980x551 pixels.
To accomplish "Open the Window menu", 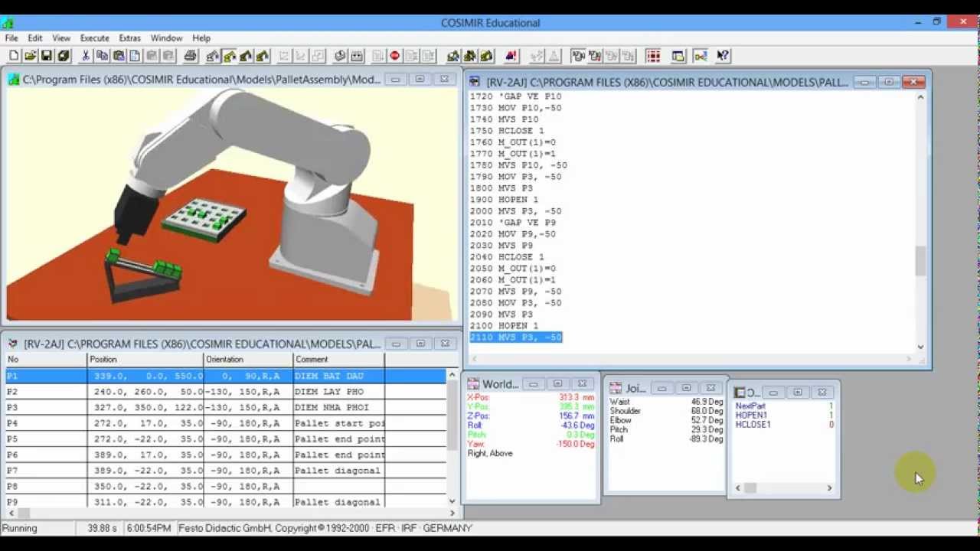I will pyautogui.click(x=166, y=37).
